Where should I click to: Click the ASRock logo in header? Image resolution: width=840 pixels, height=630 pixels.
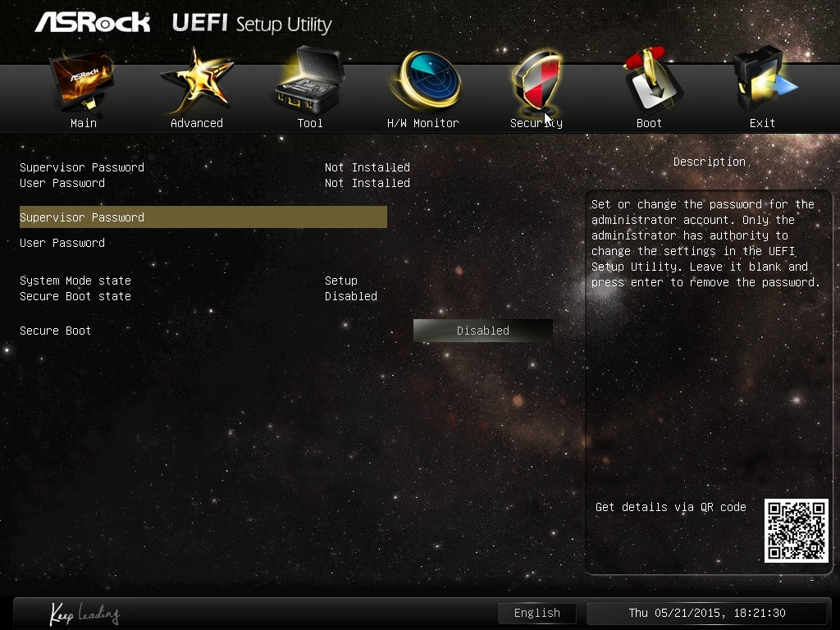coord(93,22)
